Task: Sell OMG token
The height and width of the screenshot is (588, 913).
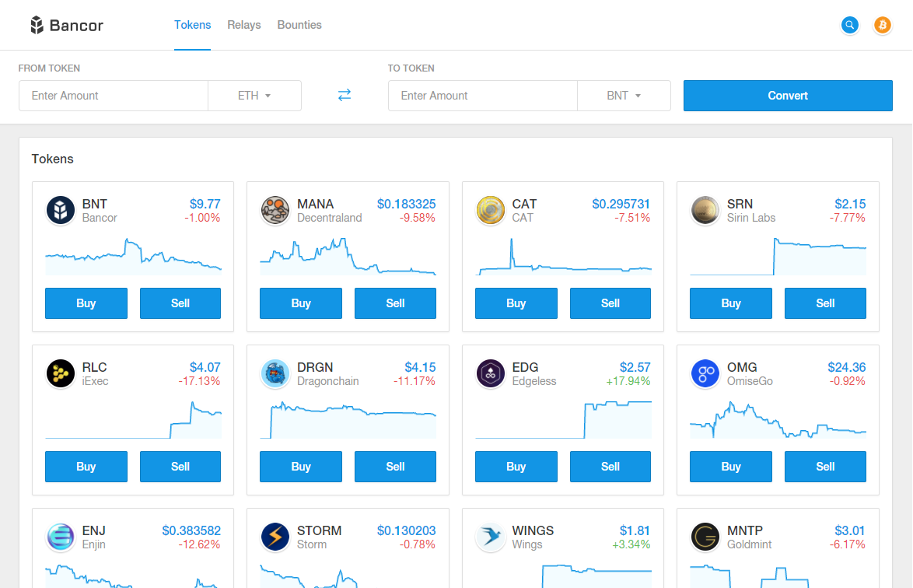Action: pos(825,467)
